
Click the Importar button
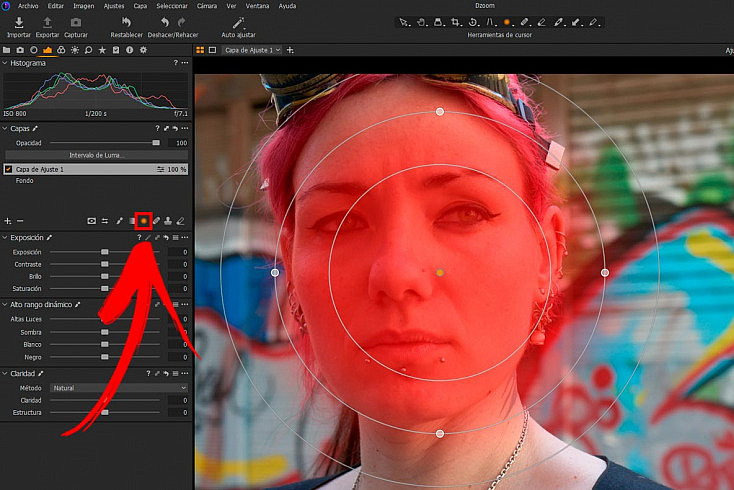[x=19, y=28]
